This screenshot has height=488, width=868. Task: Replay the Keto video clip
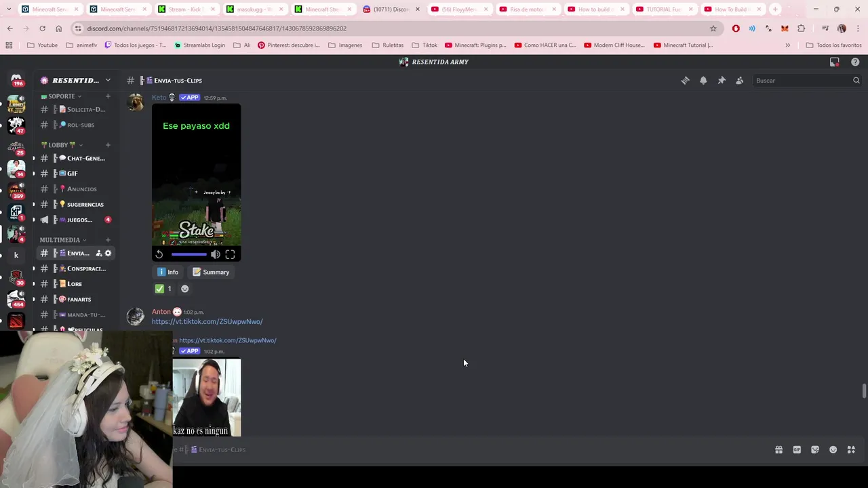pyautogui.click(x=159, y=254)
